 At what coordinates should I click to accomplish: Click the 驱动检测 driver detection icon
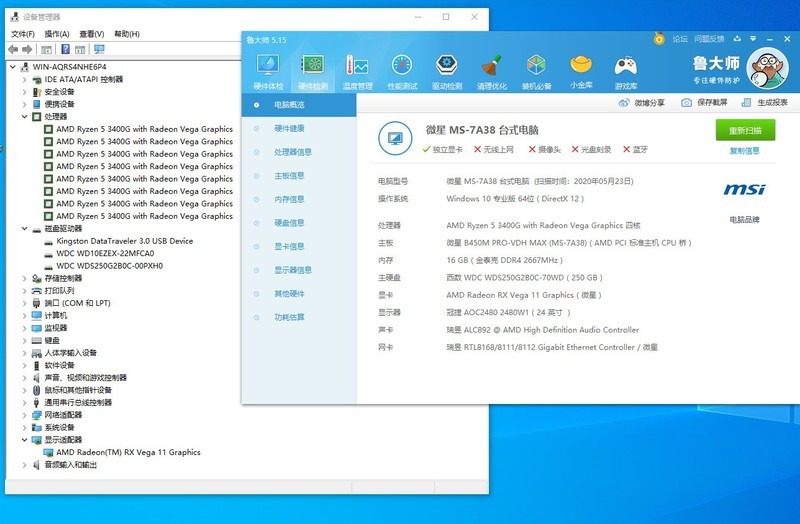(x=447, y=70)
